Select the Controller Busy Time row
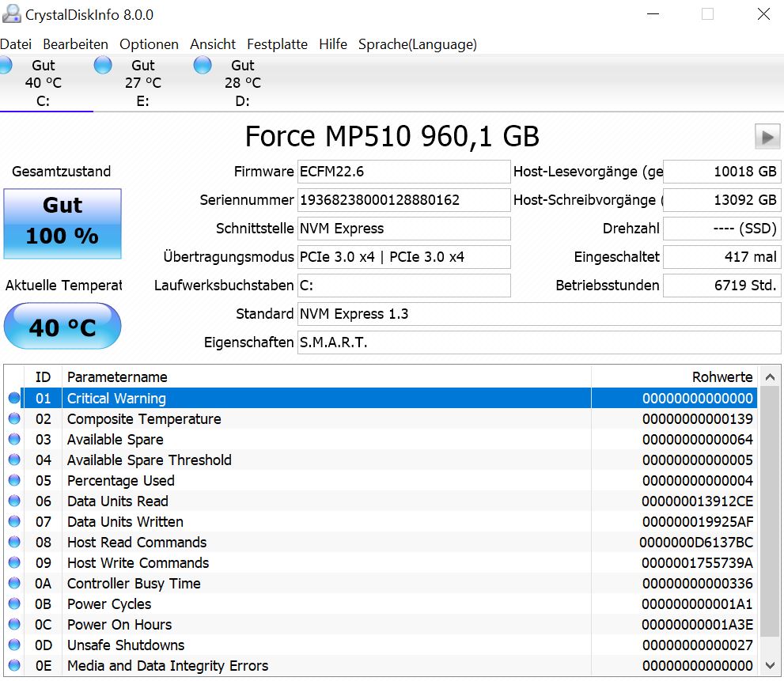784x681 pixels. [381, 584]
